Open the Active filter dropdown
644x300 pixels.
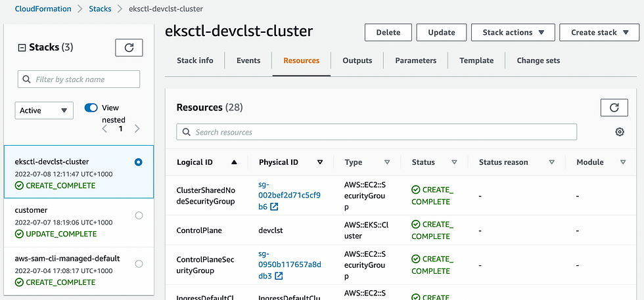(44, 110)
